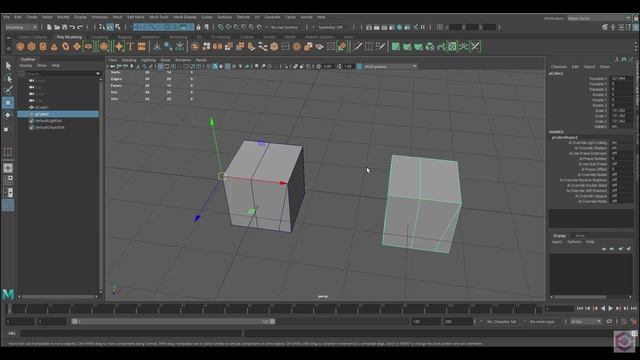640x360 pixels.
Task: Open the viewport Shading menu
Action: coord(129,60)
